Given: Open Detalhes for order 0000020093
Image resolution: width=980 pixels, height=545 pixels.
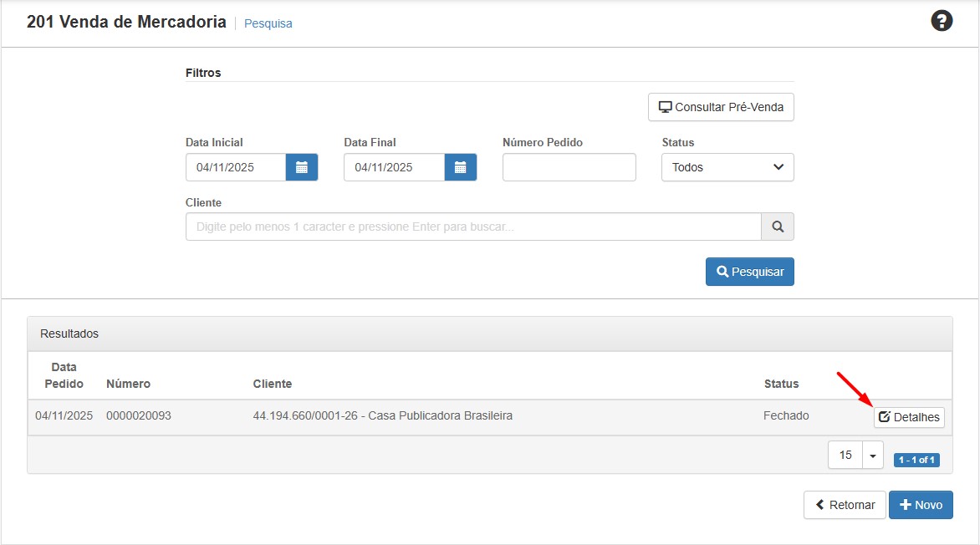Looking at the screenshot, I should [x=909, y=417].
